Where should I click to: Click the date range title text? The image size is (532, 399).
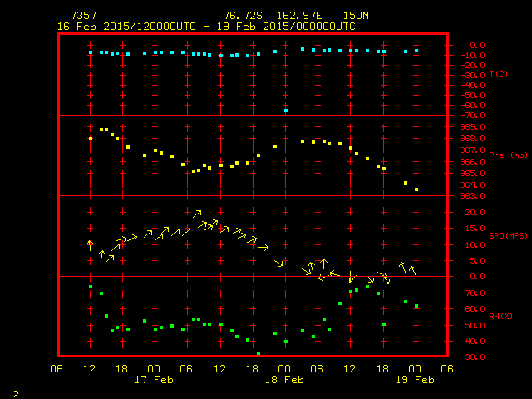[x=207, y=27]
